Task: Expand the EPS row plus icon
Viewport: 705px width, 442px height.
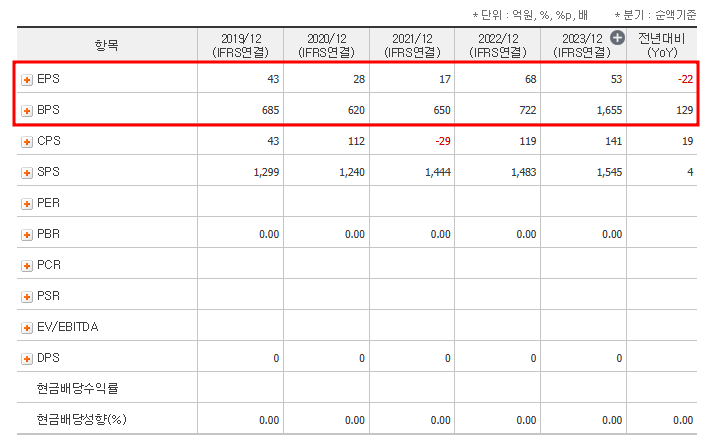Action: point(27,80)
